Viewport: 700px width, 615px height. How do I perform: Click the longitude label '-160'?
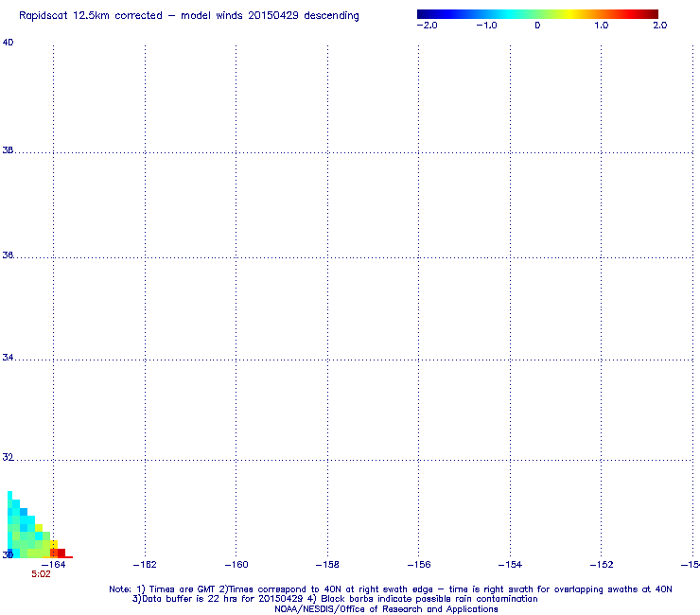(236, 565)
